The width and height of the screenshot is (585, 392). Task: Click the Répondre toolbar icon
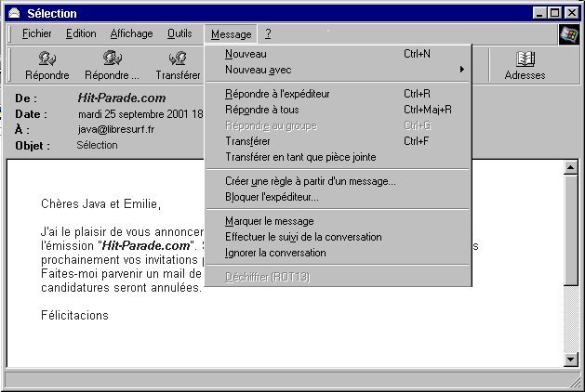click(47, 59)
